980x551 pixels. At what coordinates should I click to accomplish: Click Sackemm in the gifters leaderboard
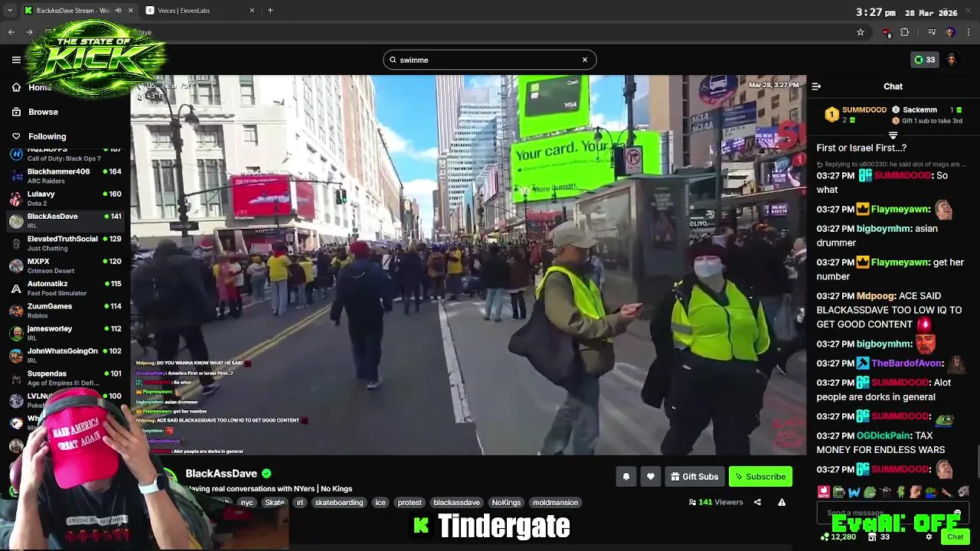click(x=920, y=110)
